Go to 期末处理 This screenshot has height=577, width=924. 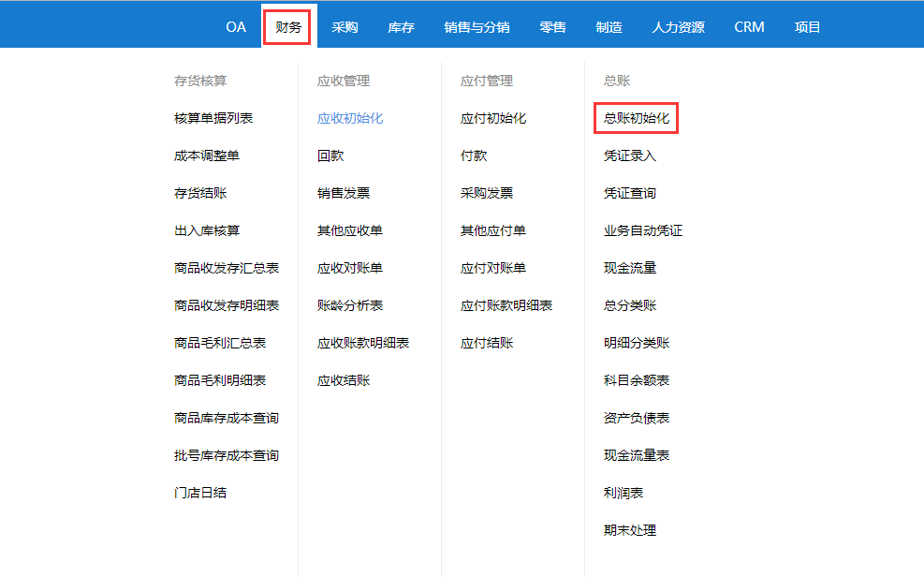[630, 530]
